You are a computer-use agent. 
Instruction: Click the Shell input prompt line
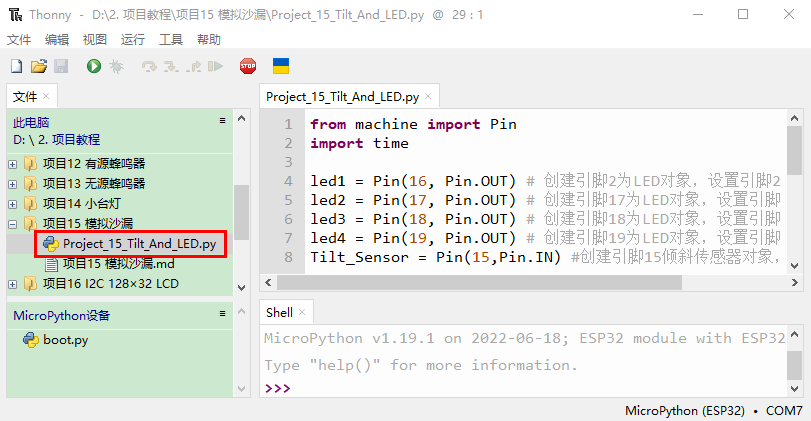click(530, 388)
